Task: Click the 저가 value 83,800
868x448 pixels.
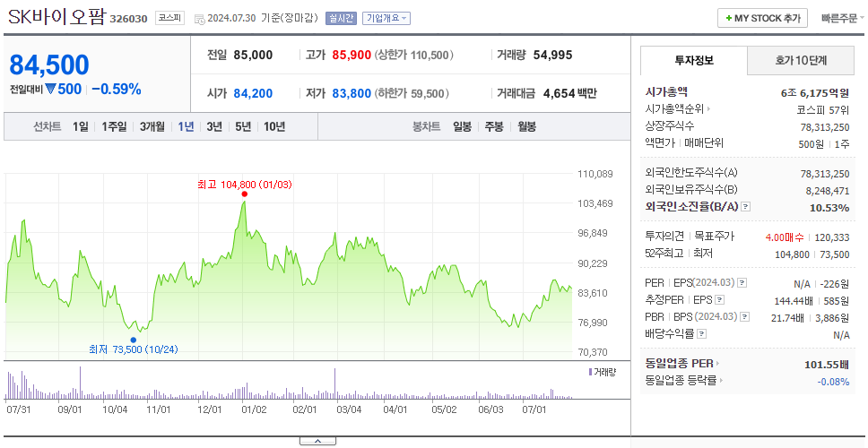Action: [x=352, y=94]
